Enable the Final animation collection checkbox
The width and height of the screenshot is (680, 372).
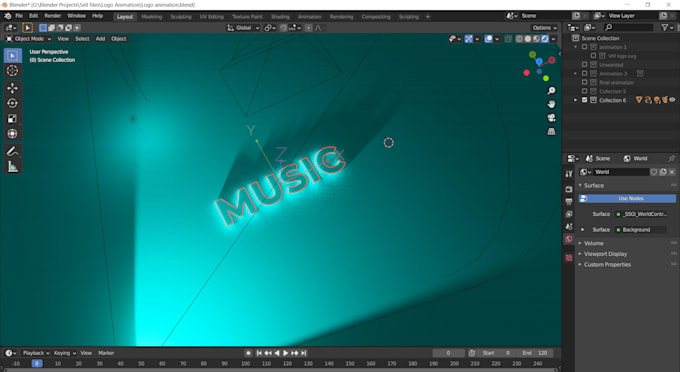(585, 82)
